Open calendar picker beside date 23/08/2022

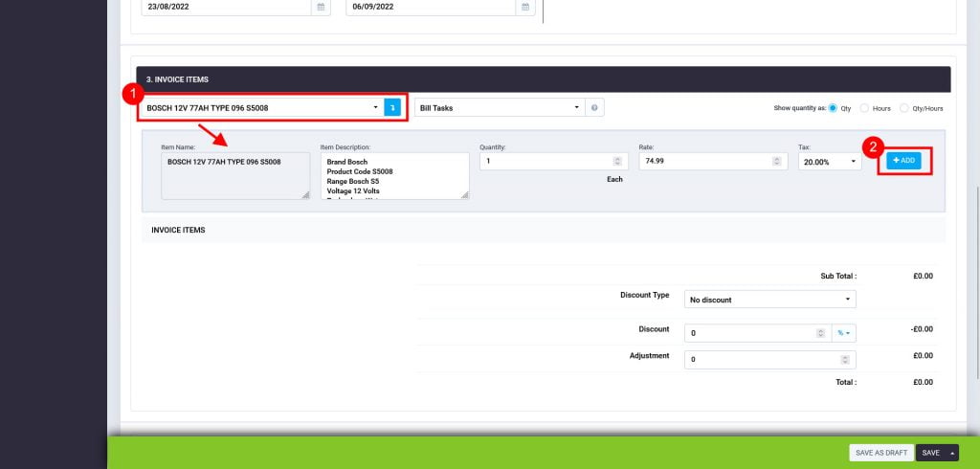(x=321, y=7)
